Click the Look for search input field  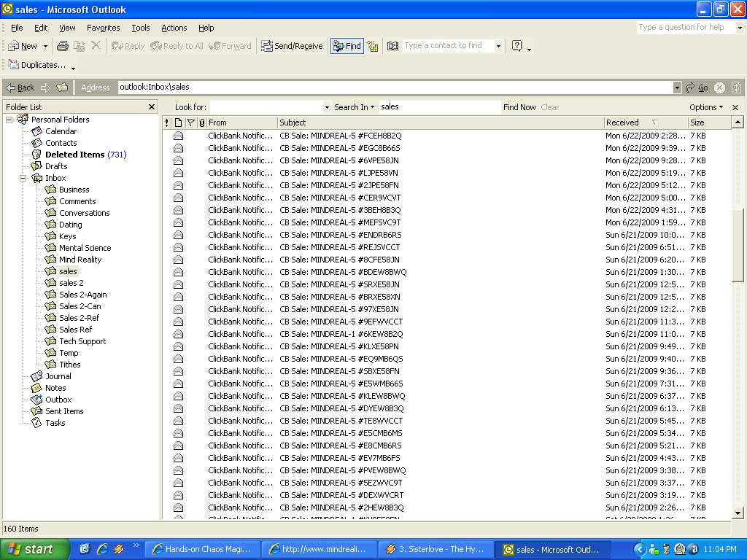click(267, 107)
